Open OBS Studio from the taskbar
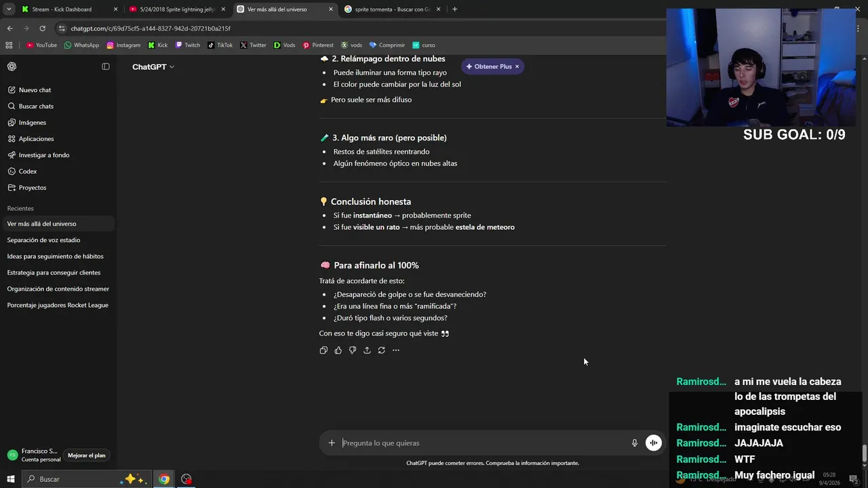 tap(186, 479)
